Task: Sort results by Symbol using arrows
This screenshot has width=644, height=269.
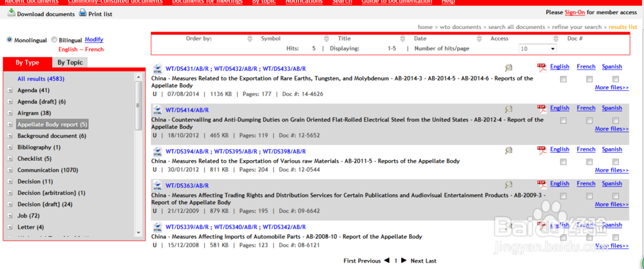Action: click(250, 39)
